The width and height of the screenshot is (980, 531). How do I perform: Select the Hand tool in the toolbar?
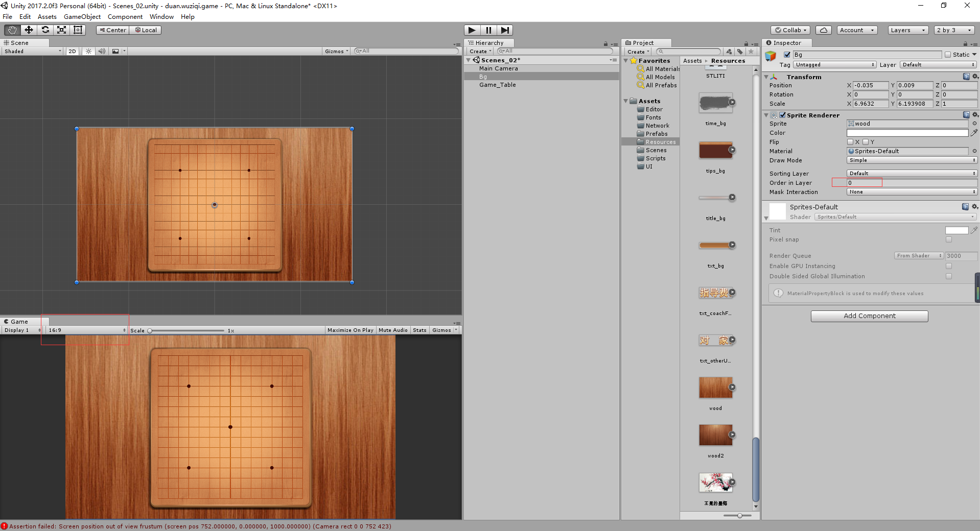[x=11, y=30]
